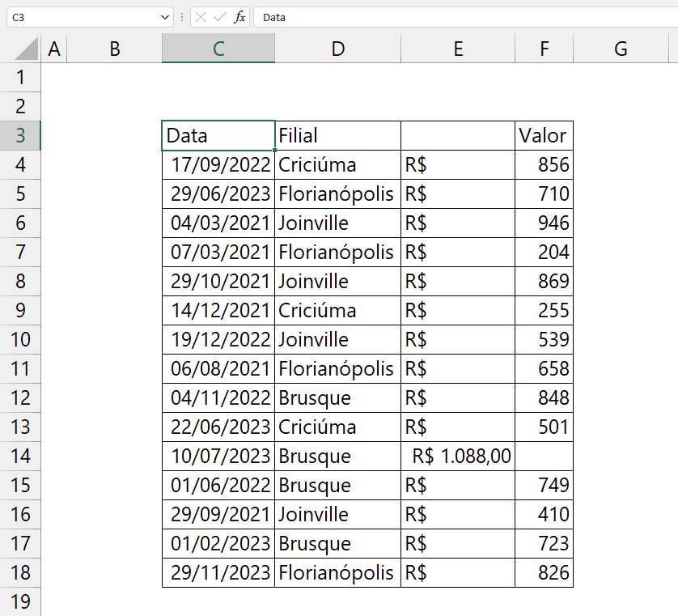Select the cell with value 826

tap(544, 573)
